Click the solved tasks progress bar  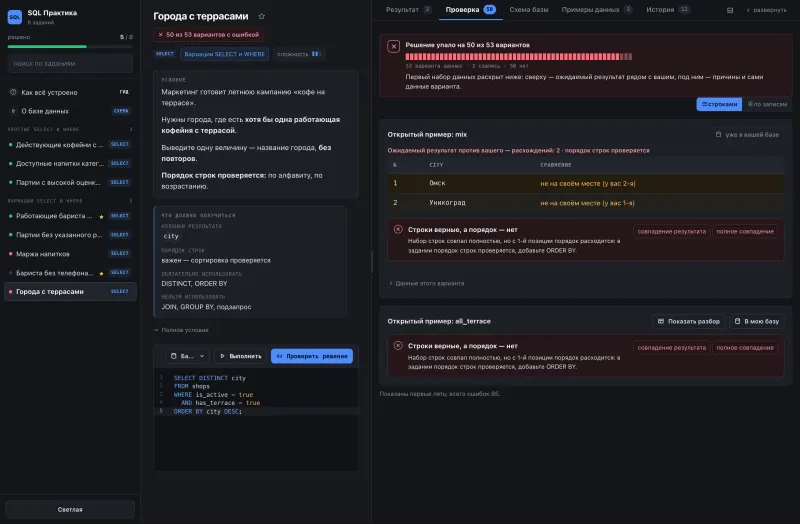pyautogui.click(x=70, y=46)
